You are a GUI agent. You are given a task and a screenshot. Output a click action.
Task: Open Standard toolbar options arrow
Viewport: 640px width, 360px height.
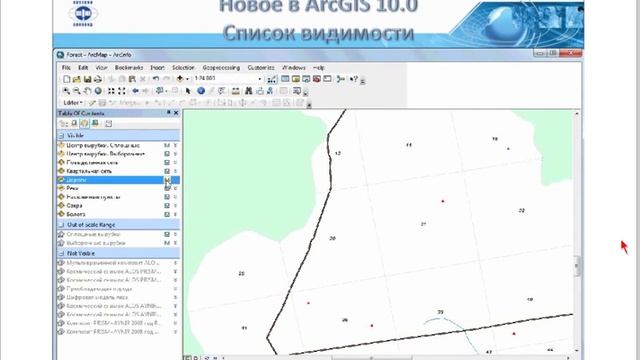(362, 81)
